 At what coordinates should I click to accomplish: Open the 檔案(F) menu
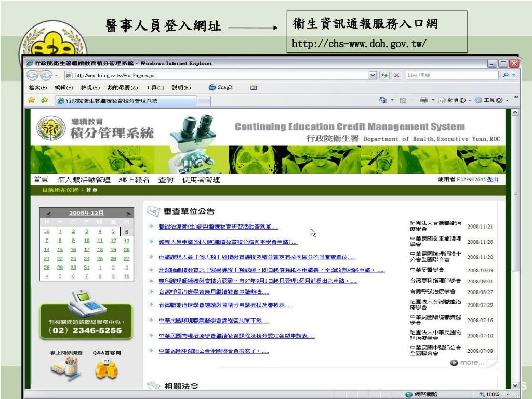[x=37, y=87]
